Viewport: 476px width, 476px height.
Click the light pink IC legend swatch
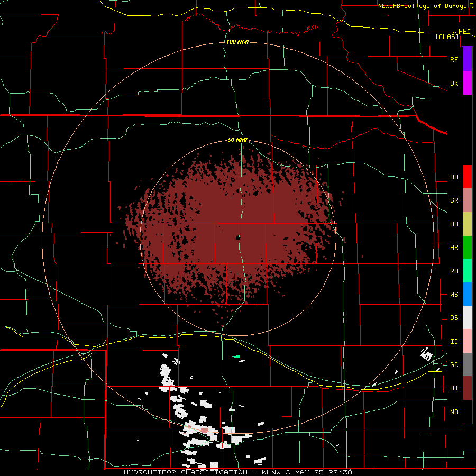(467, 341)
